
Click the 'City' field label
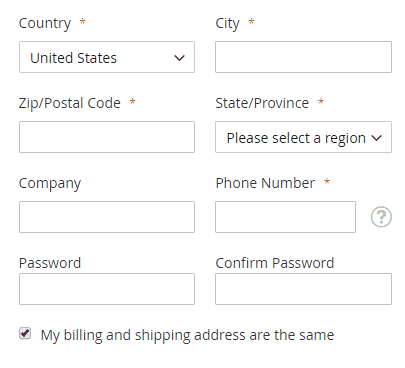coord(227,23)
